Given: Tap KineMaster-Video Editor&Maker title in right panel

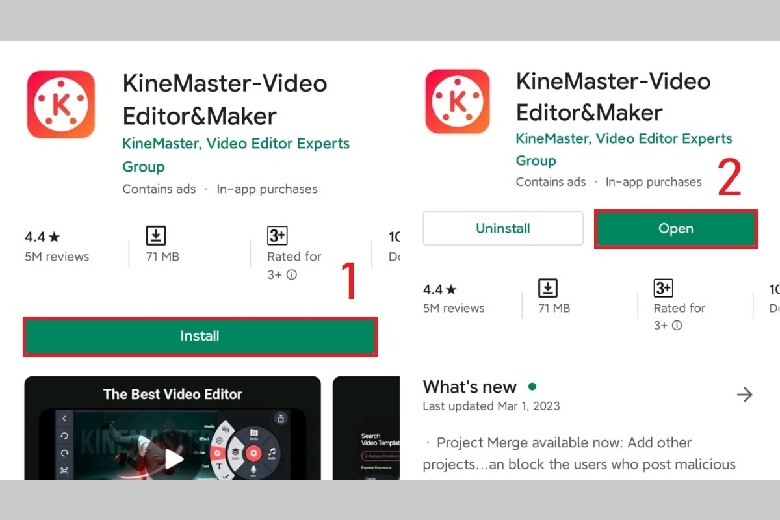Looking at the screenshot, I should click(x=613, y=97).
